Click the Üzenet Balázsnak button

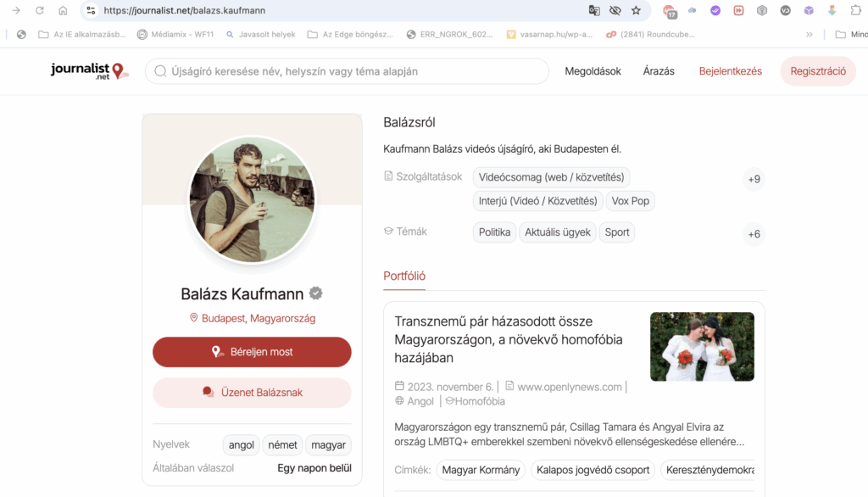(252, 393)
